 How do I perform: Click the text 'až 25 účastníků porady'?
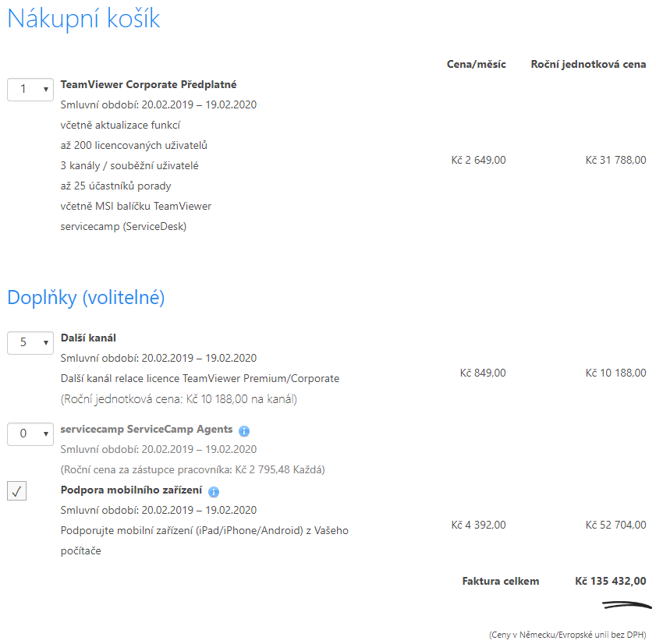tap(115, 186)
